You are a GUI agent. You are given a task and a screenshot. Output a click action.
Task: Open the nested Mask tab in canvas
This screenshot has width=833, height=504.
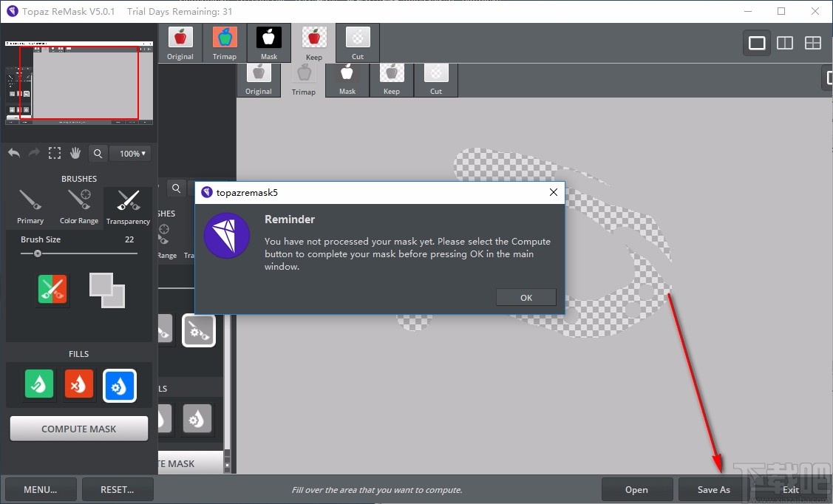347,80
